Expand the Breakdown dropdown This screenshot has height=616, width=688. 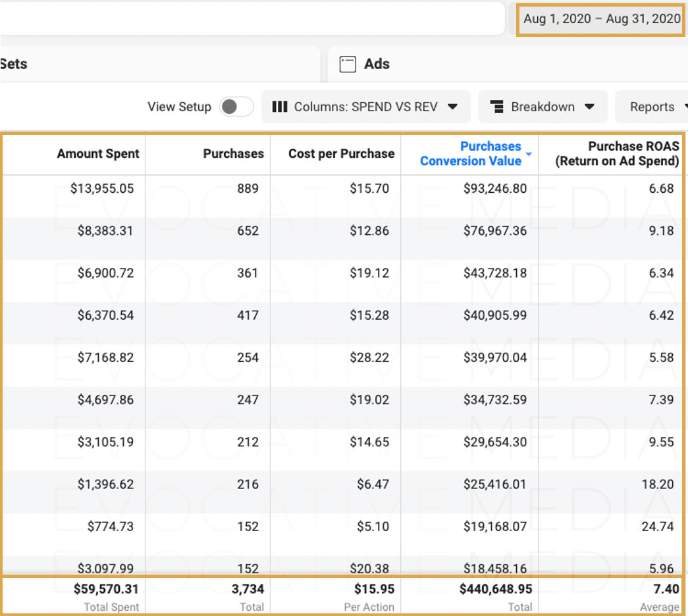542,107
